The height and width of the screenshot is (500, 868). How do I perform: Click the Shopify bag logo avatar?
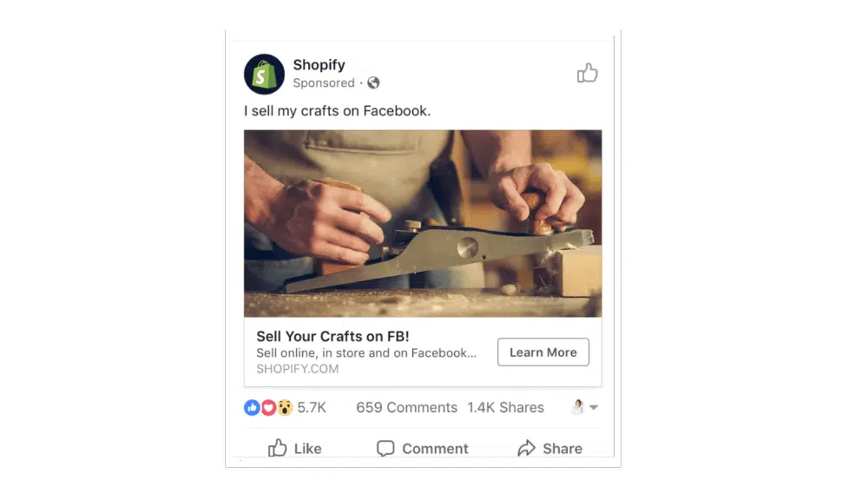[x=264, y=74]
